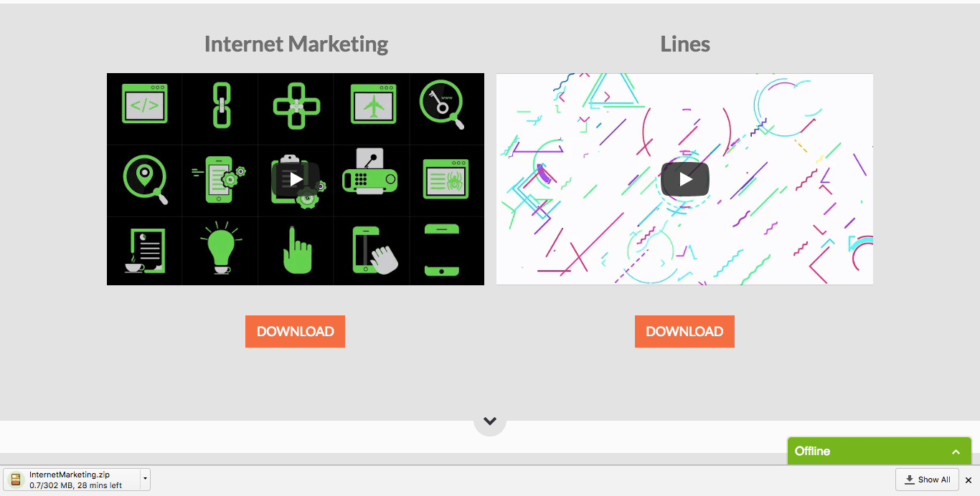
Task: Play the Lines video preview
Action: pyautogui.click(x=685, y=179)
